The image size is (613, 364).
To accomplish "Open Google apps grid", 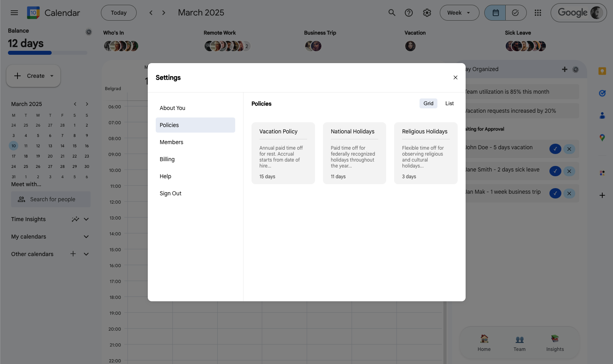I will (538, 13).
